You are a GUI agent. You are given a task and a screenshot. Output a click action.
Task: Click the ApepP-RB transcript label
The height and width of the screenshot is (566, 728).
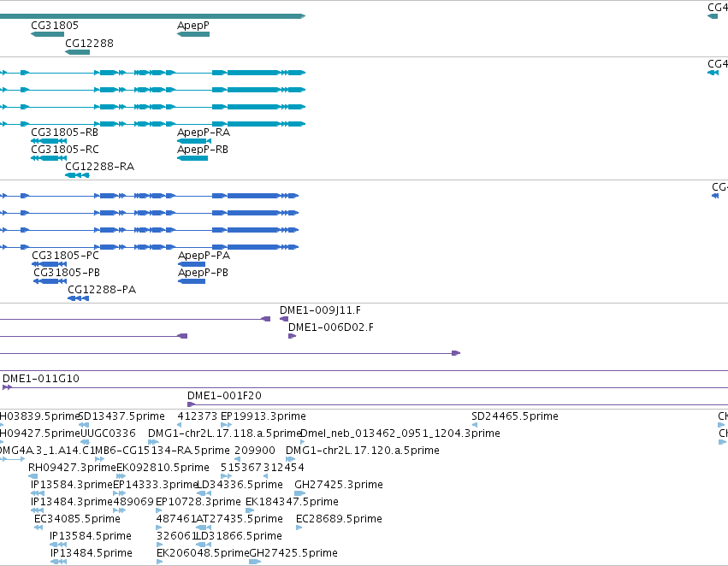click(x=203, y=150)
